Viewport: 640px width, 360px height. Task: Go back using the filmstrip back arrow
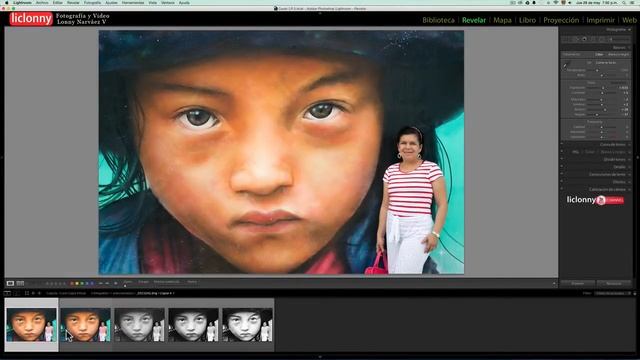coord(33,293)
